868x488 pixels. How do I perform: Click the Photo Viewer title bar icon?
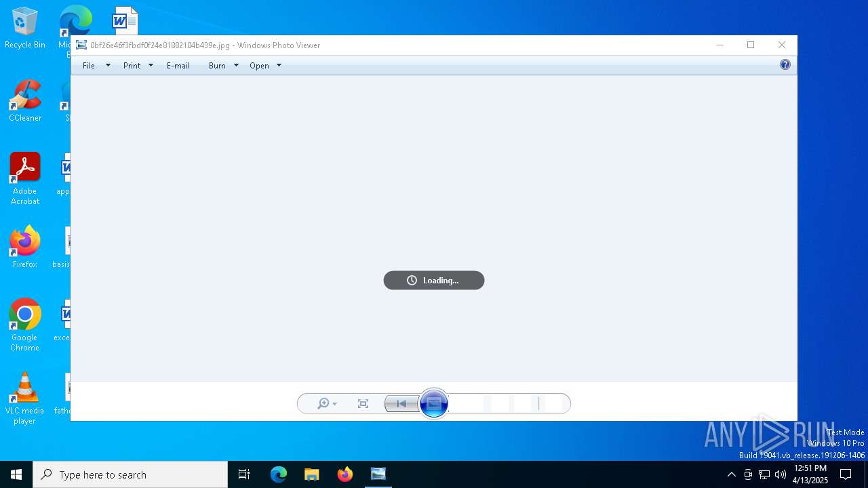[81, 45]
